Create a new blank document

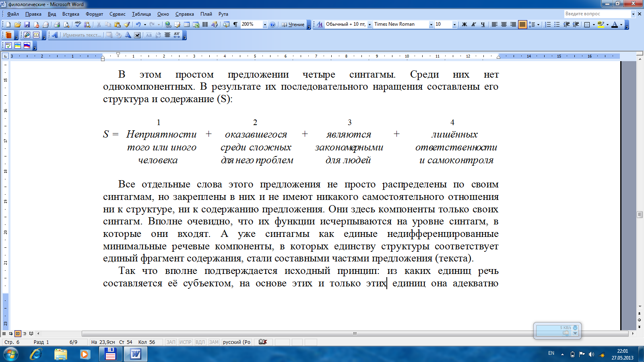(8, 25)
